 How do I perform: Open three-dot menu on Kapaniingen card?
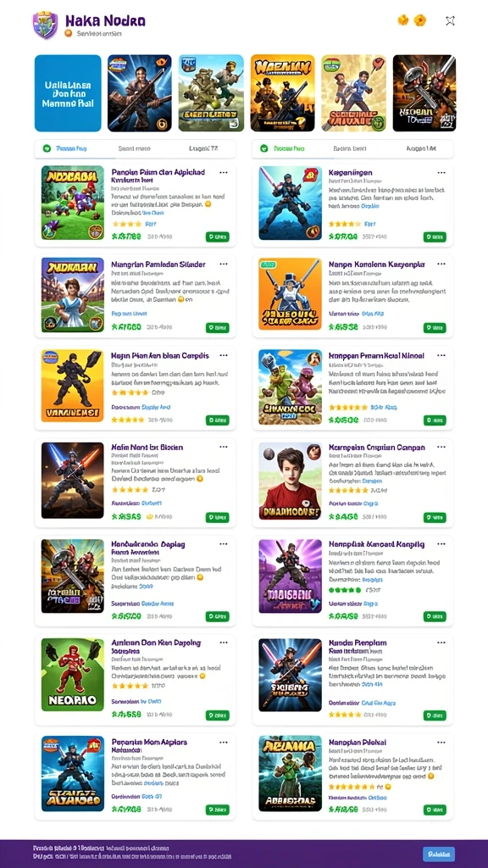click(441, 173)
